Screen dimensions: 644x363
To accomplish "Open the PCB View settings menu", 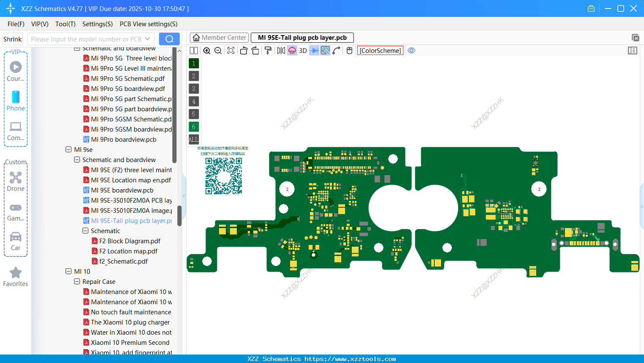I will [148, 24].
